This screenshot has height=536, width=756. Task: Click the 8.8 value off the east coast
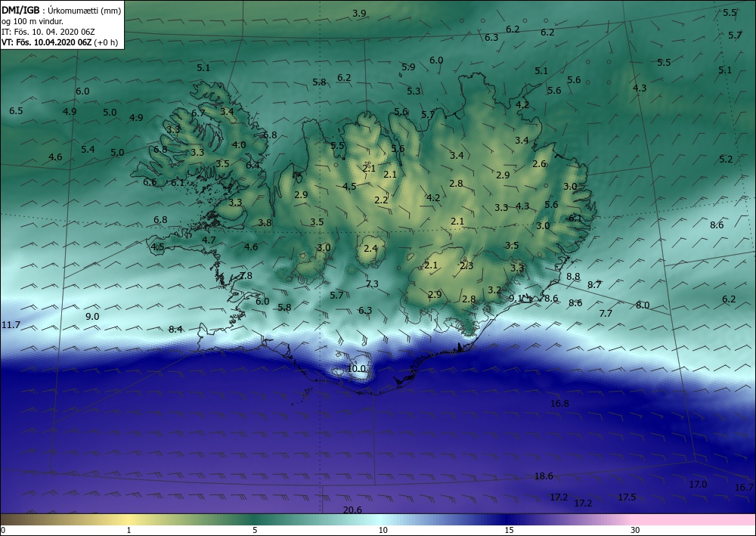[x=573, y=276]
